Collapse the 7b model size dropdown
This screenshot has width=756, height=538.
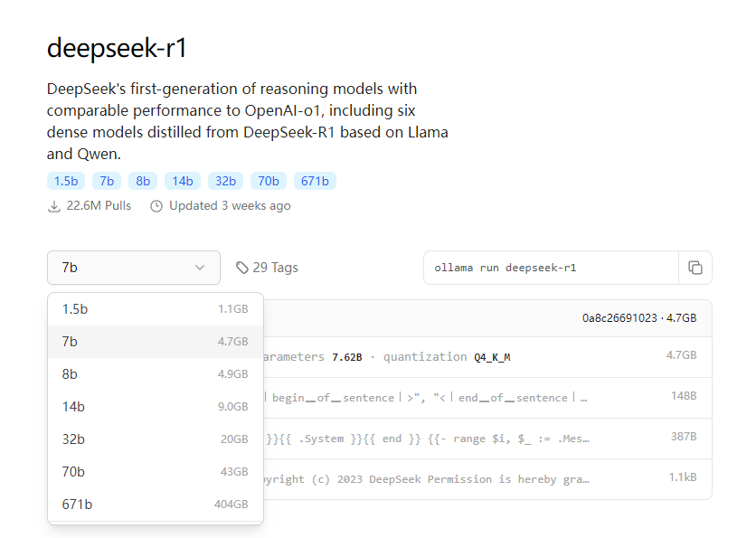coord(134,268)
